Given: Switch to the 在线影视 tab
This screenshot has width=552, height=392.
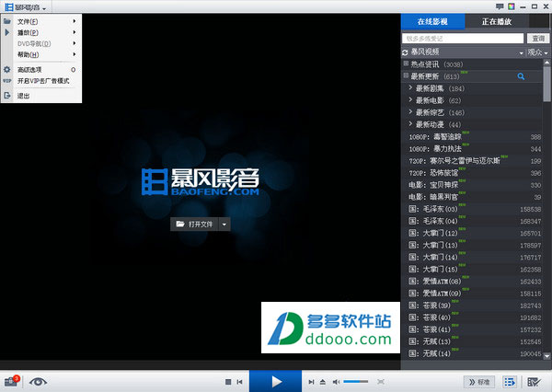Looking at the screenshot, I should [432, 21].
